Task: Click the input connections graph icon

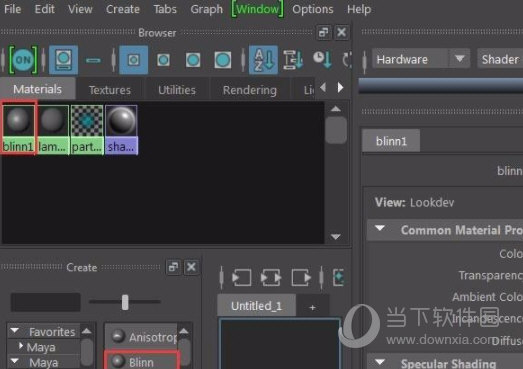Action: pos(241,277)
